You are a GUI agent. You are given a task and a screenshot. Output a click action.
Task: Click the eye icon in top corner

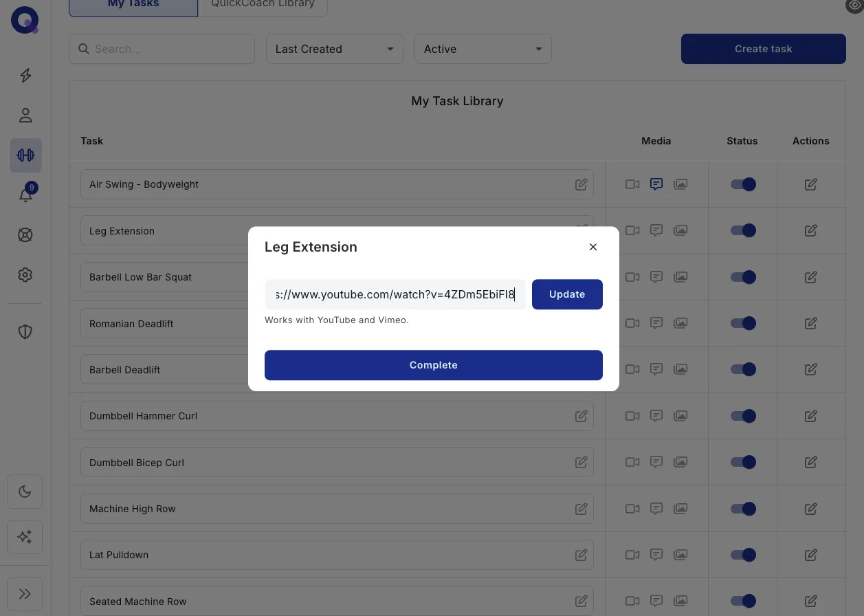pos(855,5)
